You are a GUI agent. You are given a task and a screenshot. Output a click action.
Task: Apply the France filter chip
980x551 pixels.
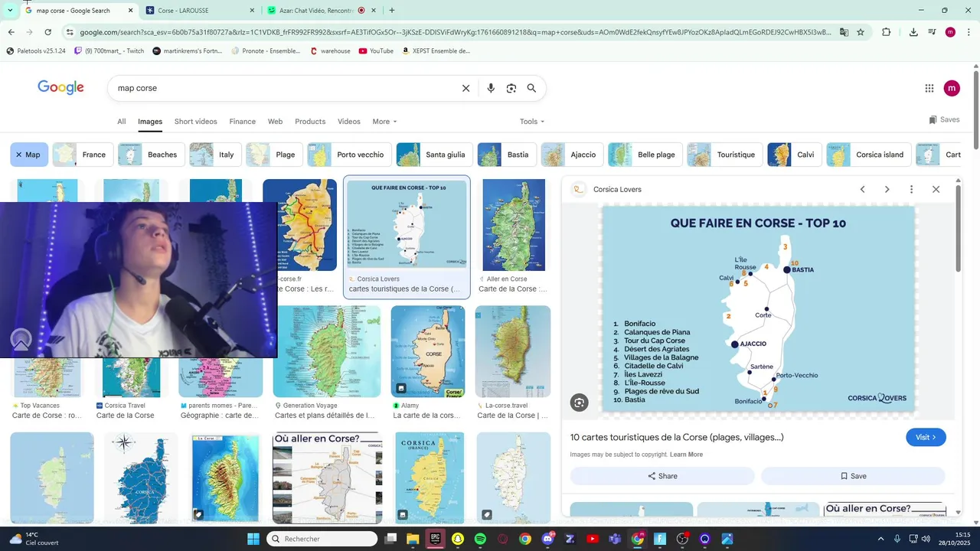coord(83,155)
